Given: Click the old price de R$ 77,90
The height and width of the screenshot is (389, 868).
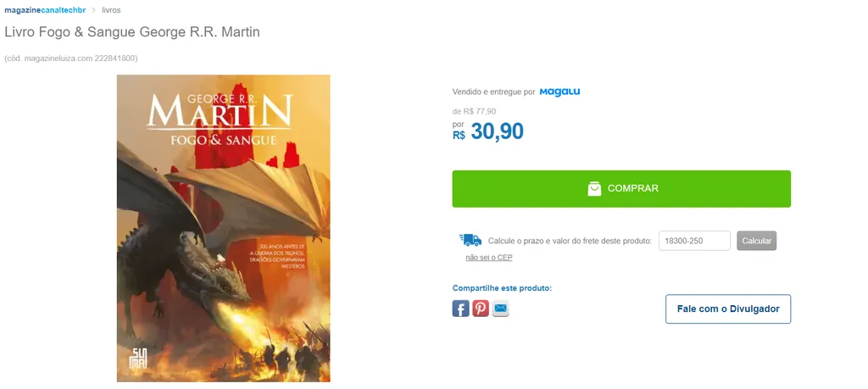Looking at the screenshot, I should tap(474, 111).
